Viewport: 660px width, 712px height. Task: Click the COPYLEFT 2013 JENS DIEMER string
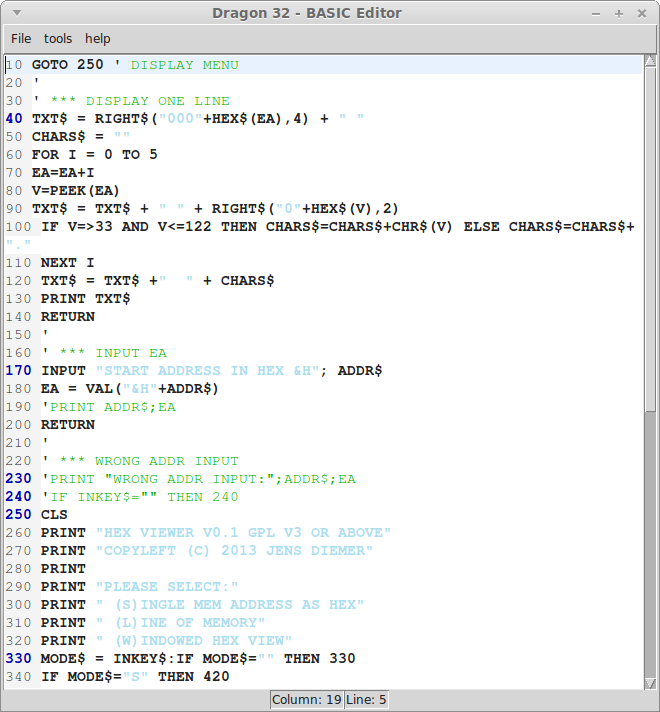coord(234,551)
